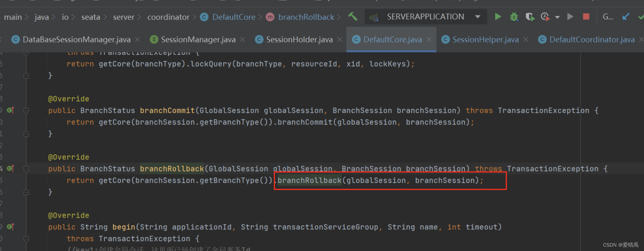644x251 pixels.
Task: Click the class icon on the DataBaseSessionManager.java tab
Action: pyautogui.click(x=16, y=39)
